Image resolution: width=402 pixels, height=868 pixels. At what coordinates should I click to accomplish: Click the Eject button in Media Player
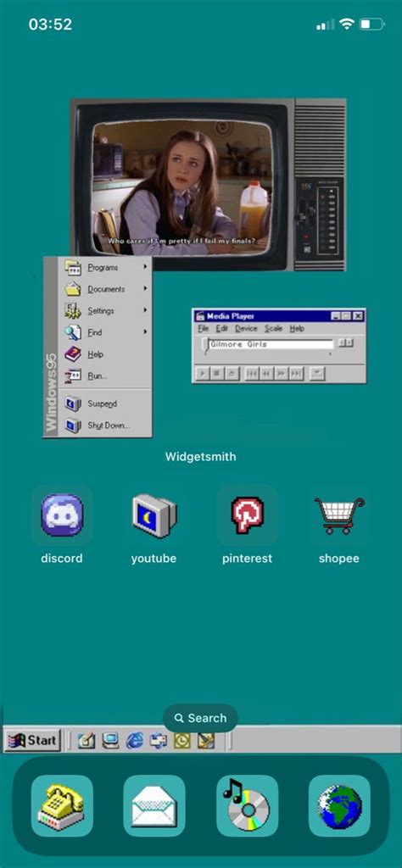(232, 374)
